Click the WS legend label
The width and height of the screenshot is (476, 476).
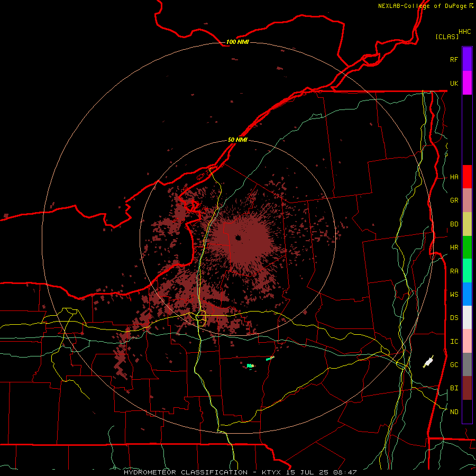(x=454, y=295)
